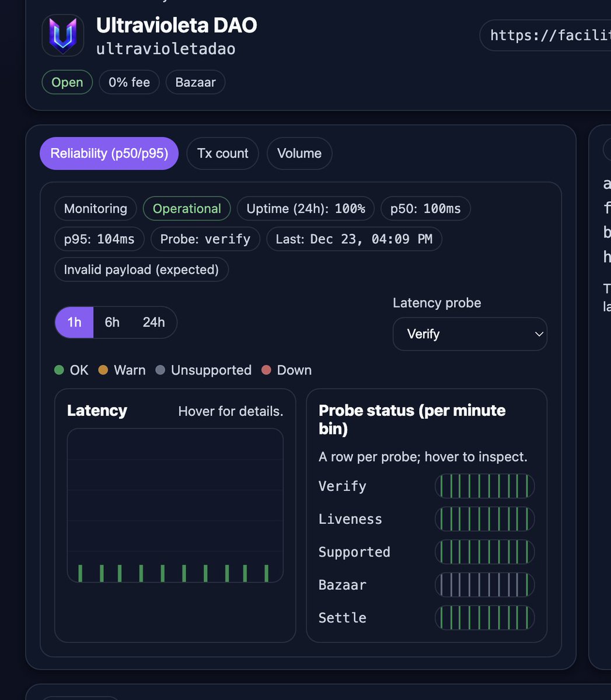
Task: Click the Last: Dec 23, 04:09 PM chip
Action: [354, 239]
